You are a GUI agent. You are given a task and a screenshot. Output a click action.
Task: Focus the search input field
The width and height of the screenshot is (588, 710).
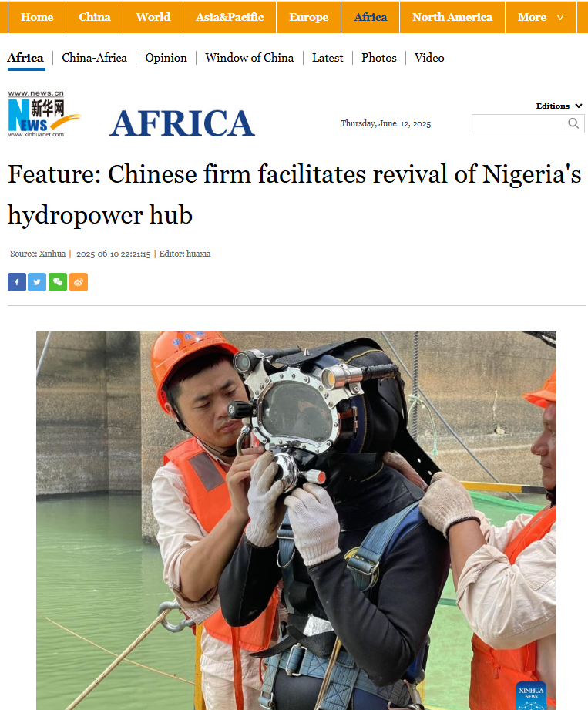coord(518,123)
